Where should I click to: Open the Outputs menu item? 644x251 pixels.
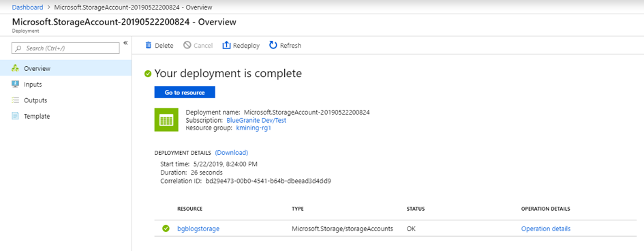(x=65, y=100)
